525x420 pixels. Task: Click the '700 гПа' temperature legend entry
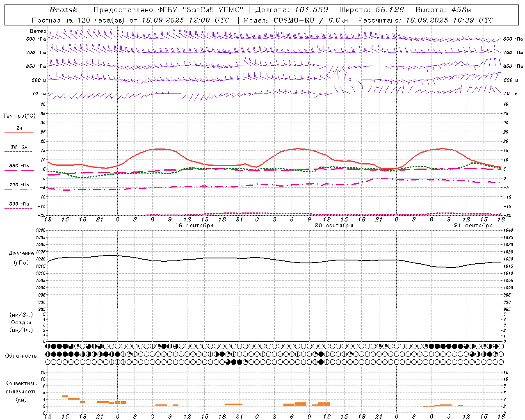[x=19, y=185]
